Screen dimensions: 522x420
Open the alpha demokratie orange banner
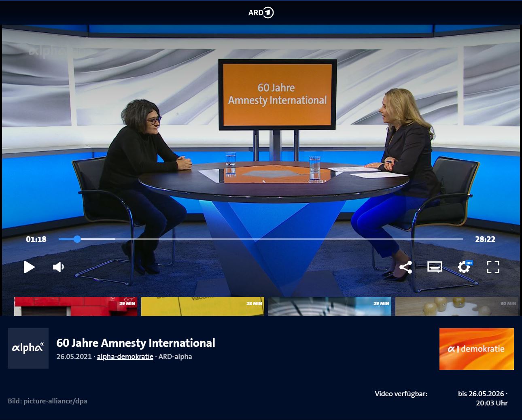pos(477,349)
